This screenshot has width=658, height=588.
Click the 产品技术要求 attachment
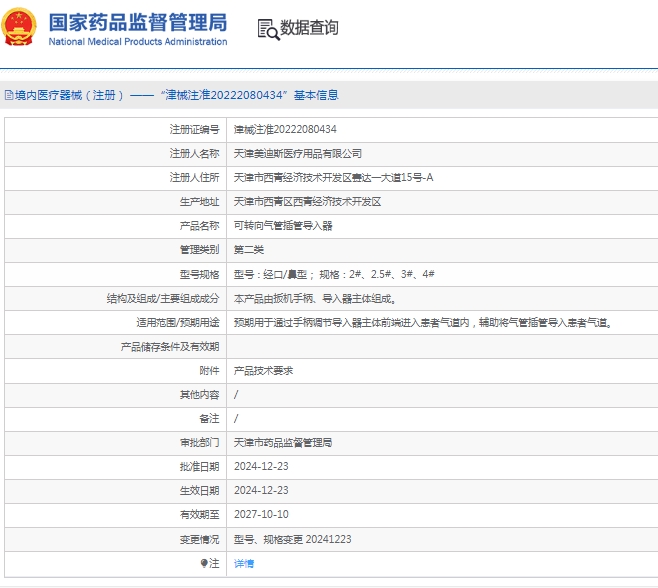click(x=263, y=371)
